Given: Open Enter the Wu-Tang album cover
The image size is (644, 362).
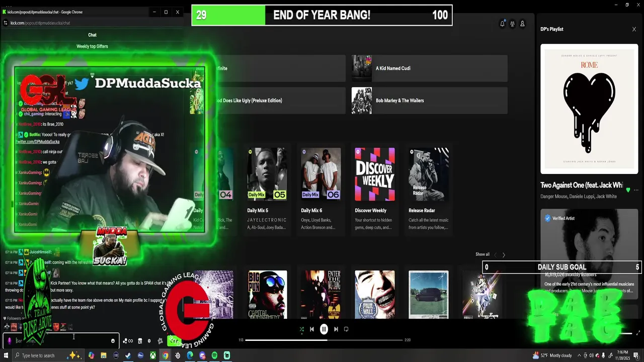Looking at the screenshot, I should (321, 294).
